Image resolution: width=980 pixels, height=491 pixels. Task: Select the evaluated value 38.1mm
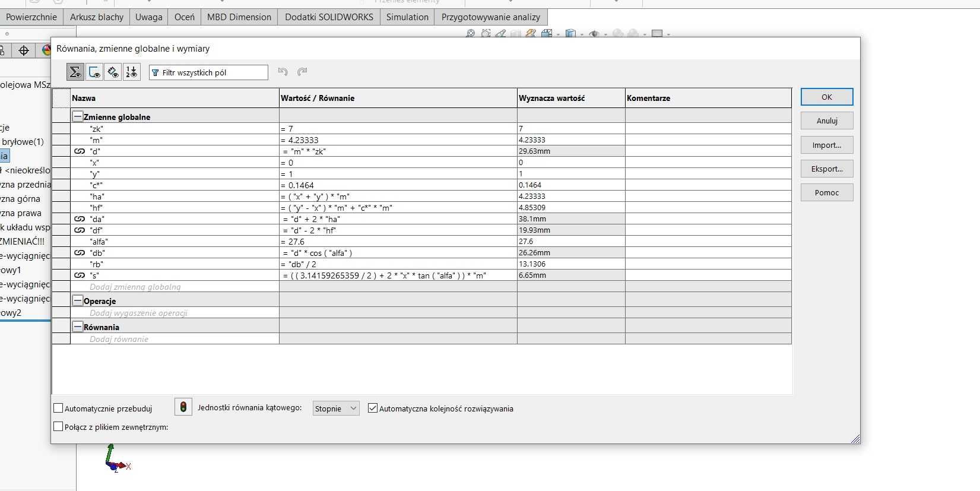pos(571,219)
